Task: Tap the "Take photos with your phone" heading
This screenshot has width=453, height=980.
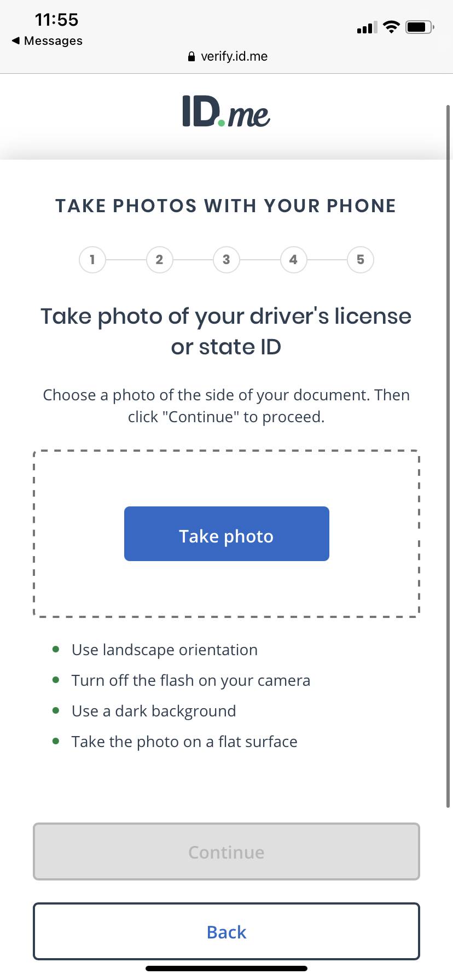Action: [x=226, y=206]
